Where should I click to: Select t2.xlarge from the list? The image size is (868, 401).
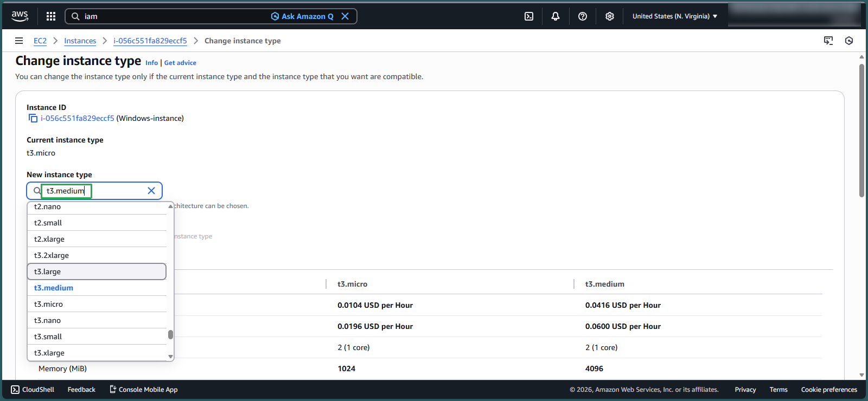pos(97,239)
